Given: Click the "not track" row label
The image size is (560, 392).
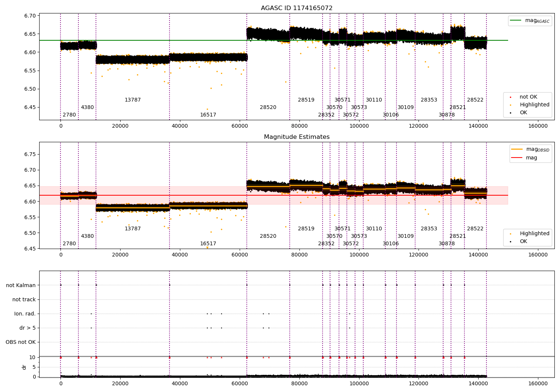Looking at the screenshot, I should 24,299.
